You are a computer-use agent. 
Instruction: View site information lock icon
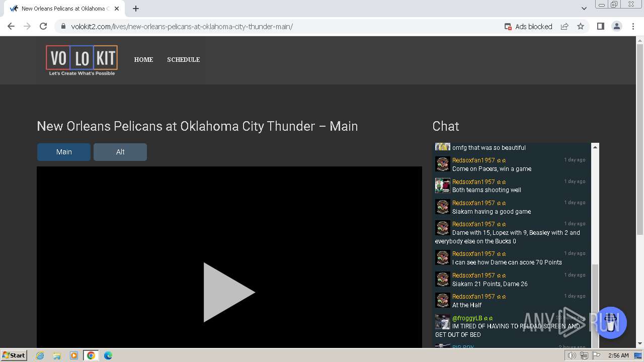click(x=63, y=27)
